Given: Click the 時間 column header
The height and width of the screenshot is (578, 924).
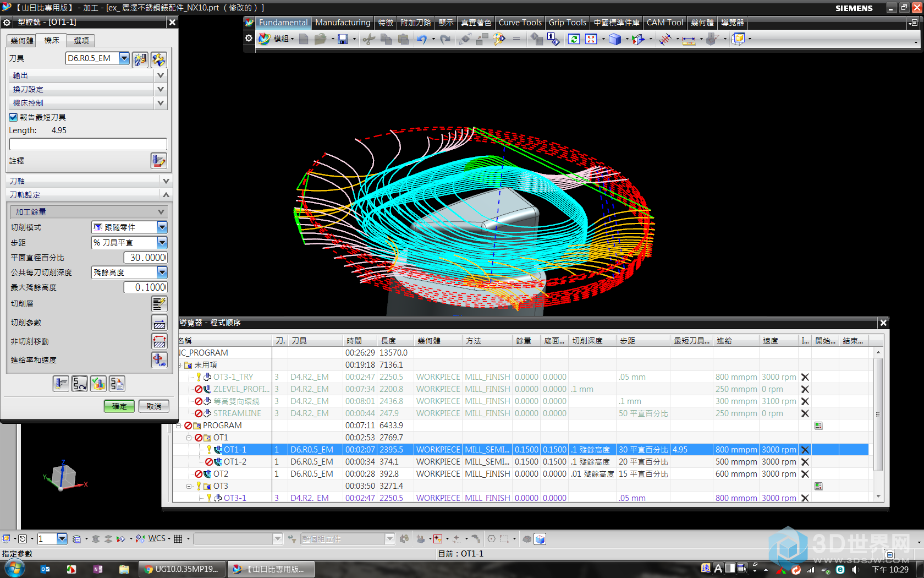Looking at the screenshot, I should coord(360,341).
